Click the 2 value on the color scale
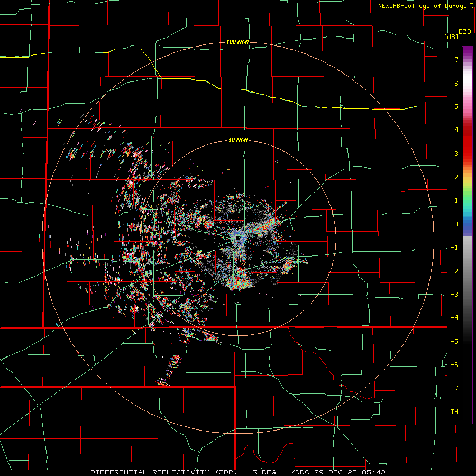 point(456,177)
